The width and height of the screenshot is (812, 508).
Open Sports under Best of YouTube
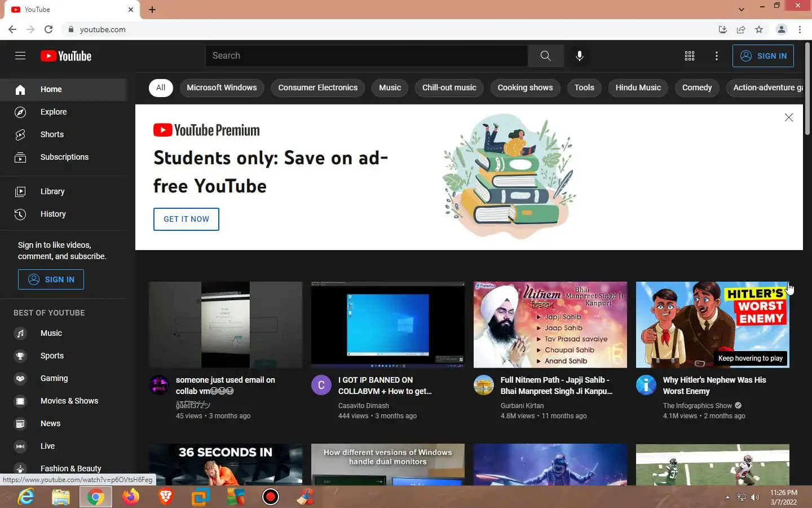click(x=63, y=356)
